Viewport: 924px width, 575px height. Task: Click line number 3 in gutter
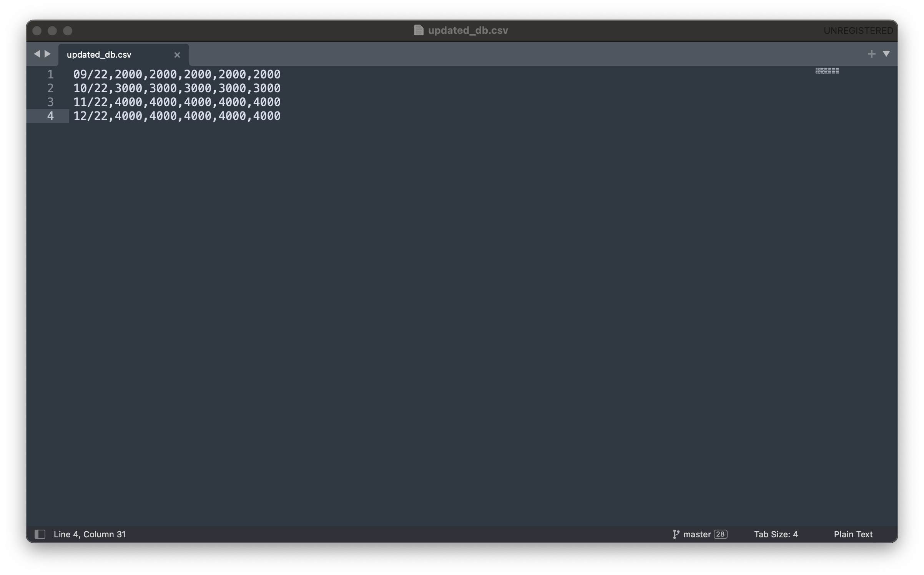50,102
